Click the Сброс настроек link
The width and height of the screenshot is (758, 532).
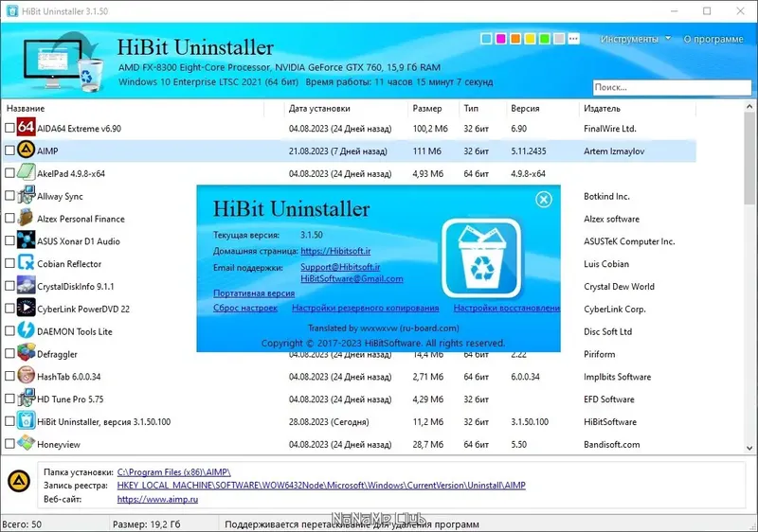coord(245,308)
